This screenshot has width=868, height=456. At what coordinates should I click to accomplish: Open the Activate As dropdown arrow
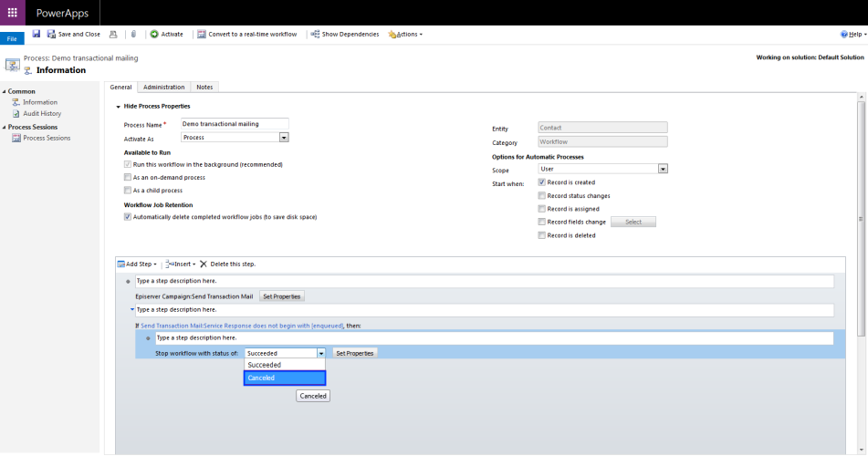click(x=284, y=137)
